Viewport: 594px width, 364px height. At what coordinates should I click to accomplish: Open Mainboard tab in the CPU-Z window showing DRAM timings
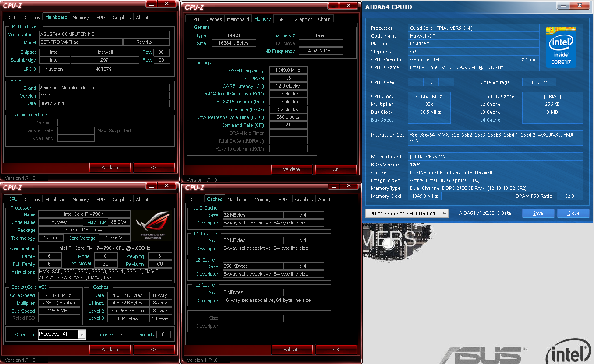(238, 19)
